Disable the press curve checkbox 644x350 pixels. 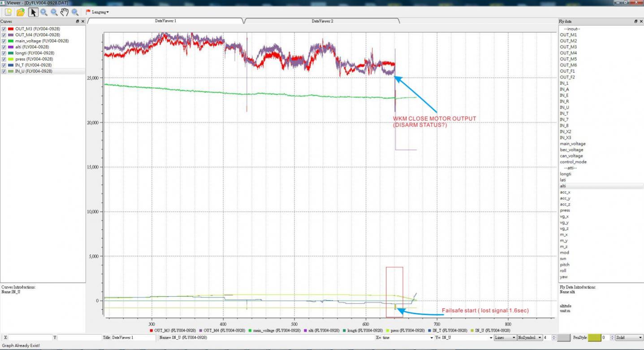pyautogui.click(x=4, y=59)
